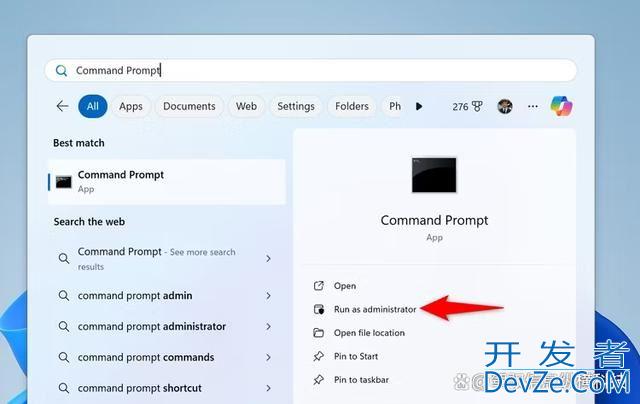Image resolution: width=640 pixels, height=404 pixels.
Task: Click the Pin to taskbar pin icon
Action: [x=318, y=380]
